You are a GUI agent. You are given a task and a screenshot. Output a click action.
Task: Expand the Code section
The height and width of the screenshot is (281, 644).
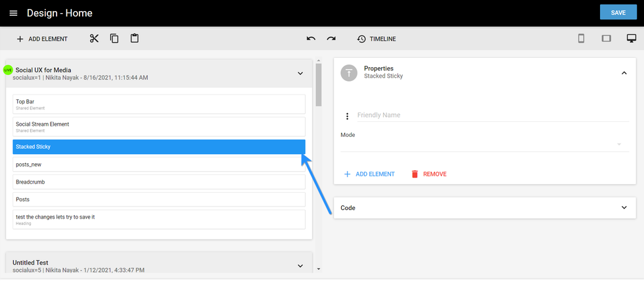pos(624,208)
